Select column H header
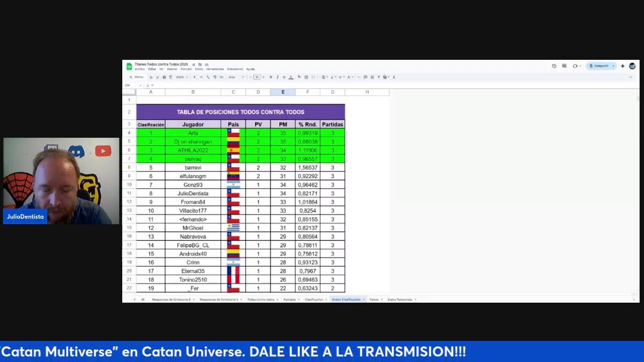Screen dimensions: 644x362 [367, 92]
